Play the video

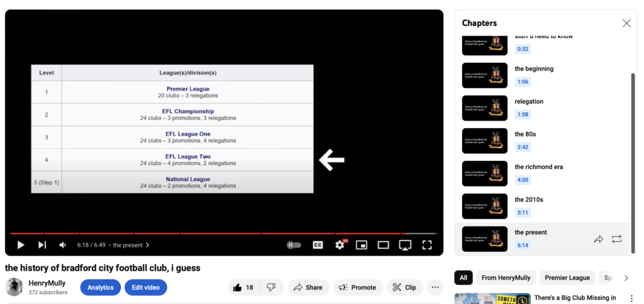[21, 245]
